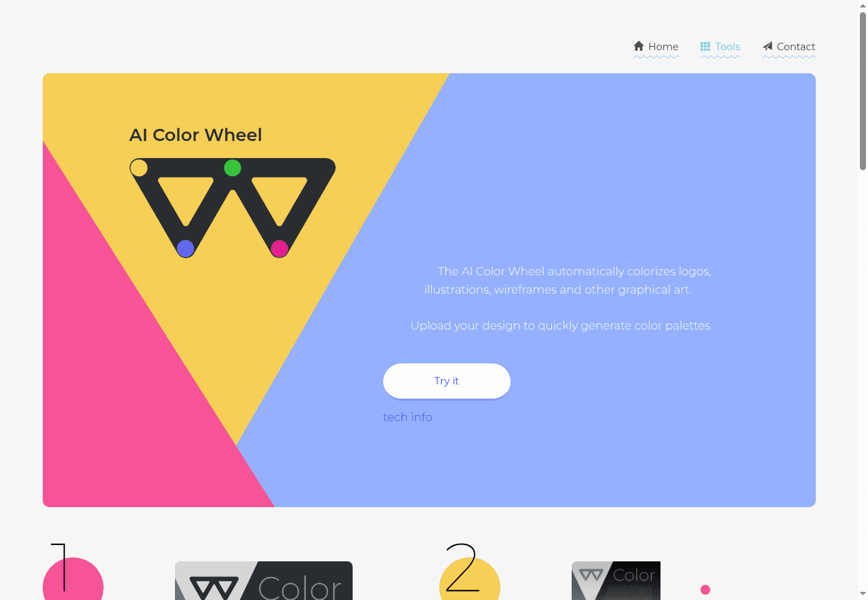The height and width of the screenshot is (600, 868).
Task: Click the yellow dot on the logo
Action: (139, 167)
